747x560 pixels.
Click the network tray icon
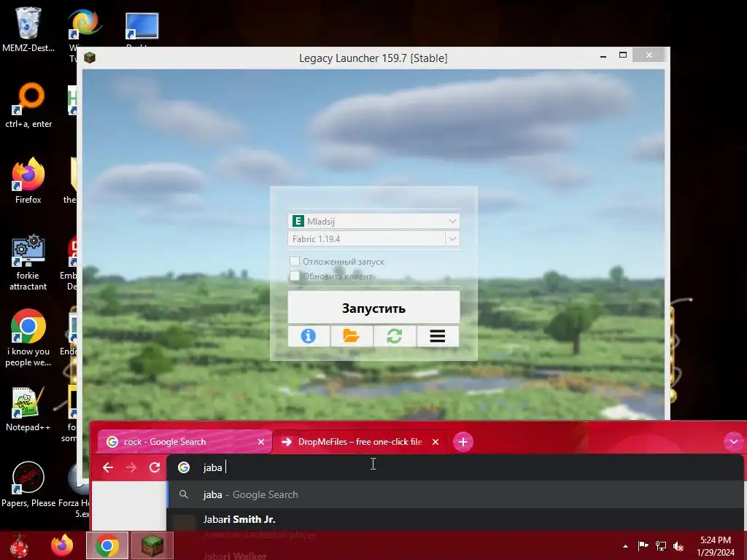[661, 546]
